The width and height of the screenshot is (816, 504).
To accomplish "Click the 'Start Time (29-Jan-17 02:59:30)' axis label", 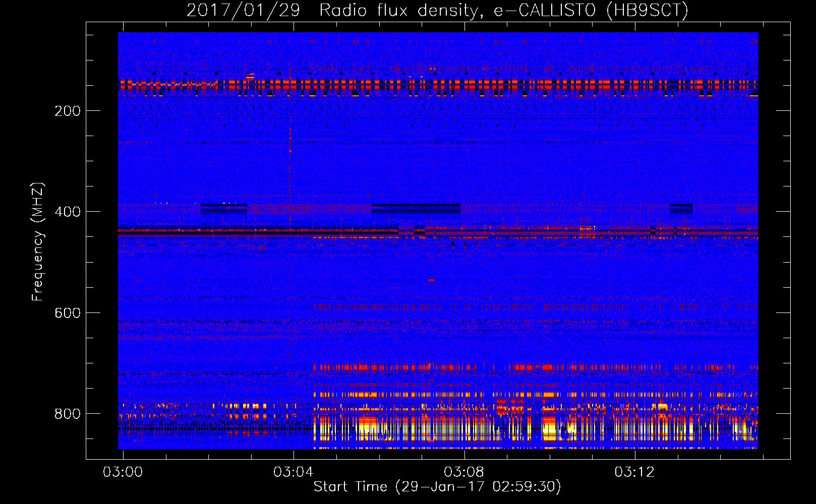I will coord(437,487).
